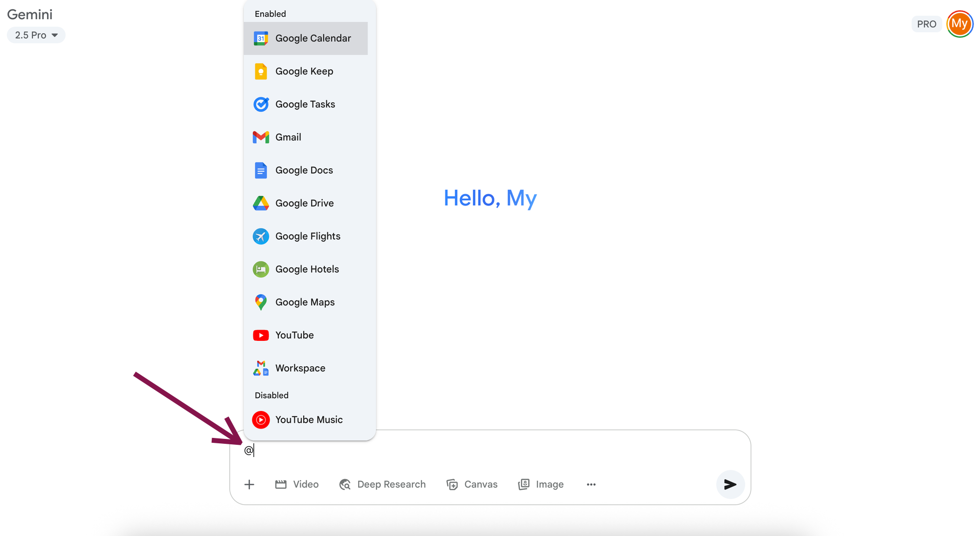Focus the prompt input field
Screen dimensions: 980x536
tap(490, 450)
